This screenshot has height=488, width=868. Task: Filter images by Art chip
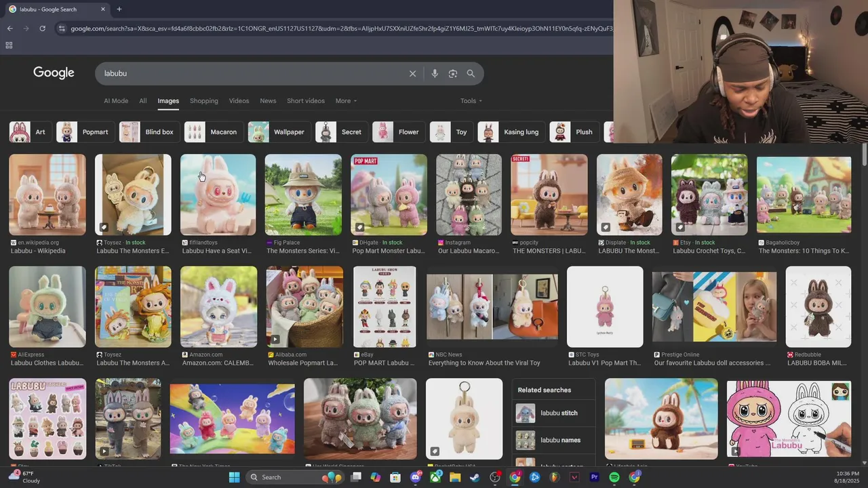point(30,132)
